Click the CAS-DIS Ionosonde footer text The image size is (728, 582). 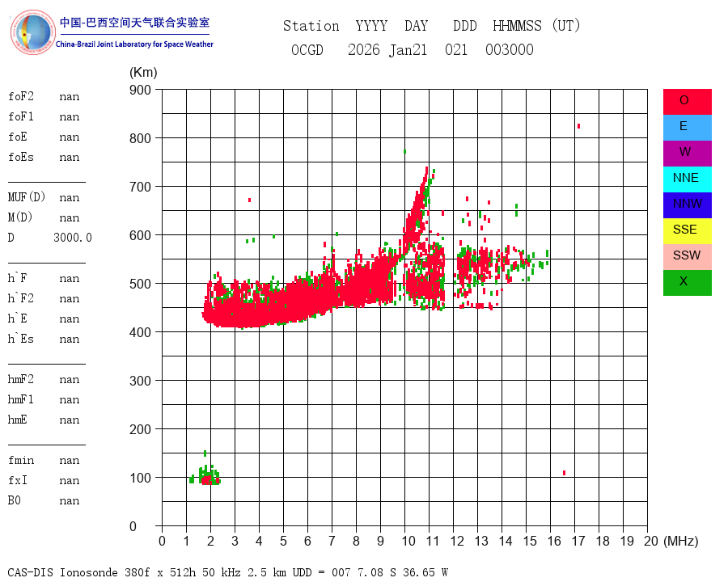pos(228,572)
